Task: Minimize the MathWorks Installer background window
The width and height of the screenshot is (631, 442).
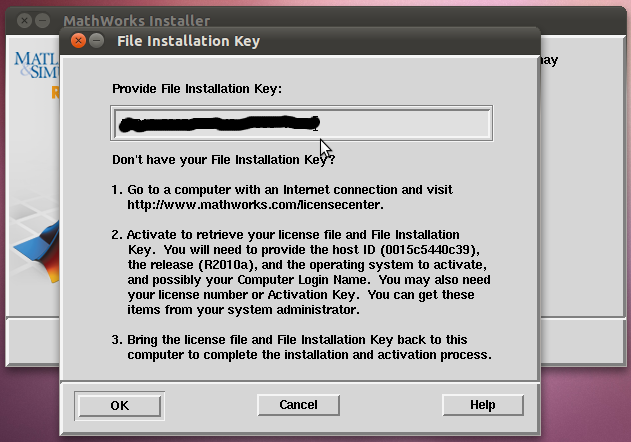Action: coord(42,20)
